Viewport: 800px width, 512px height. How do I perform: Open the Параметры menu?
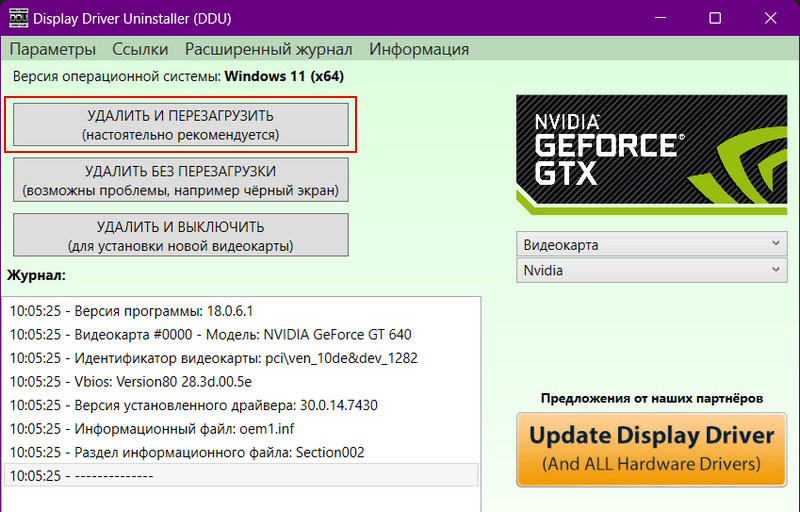coord(53,49)
